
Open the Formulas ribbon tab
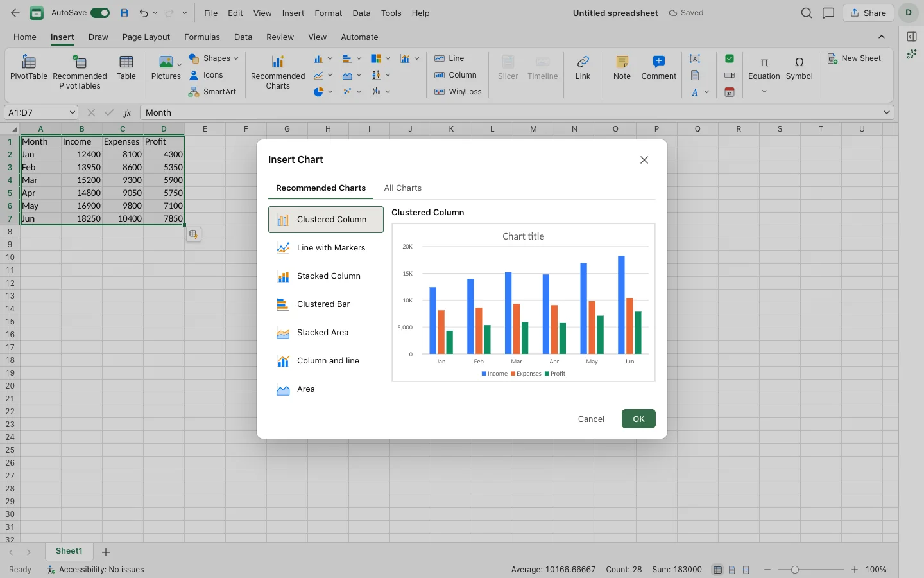[202, 37]
